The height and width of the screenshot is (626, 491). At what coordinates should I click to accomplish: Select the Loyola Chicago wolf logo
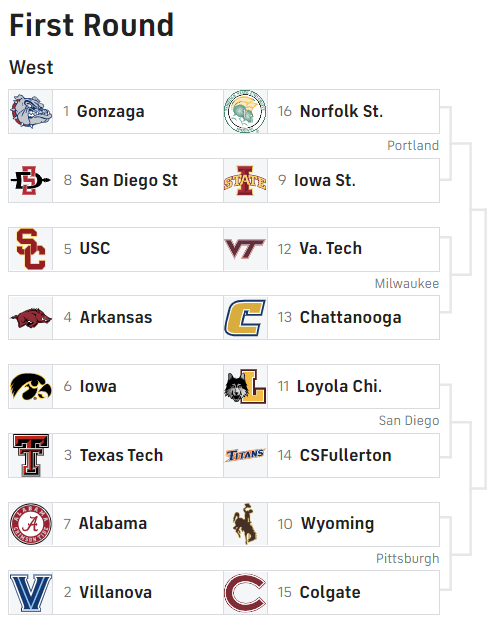point(245,386)
